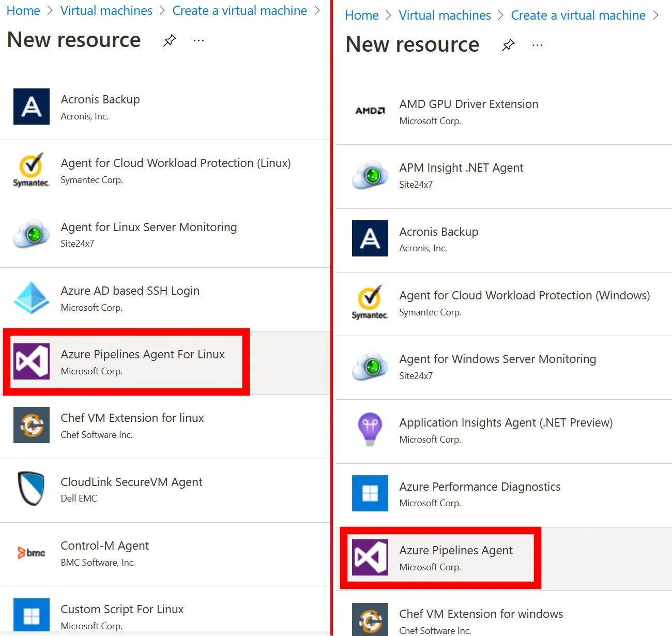Select CloudLink SecureVM Agent
This screenshot has height=636, width=672.
(x=131, y=482)
